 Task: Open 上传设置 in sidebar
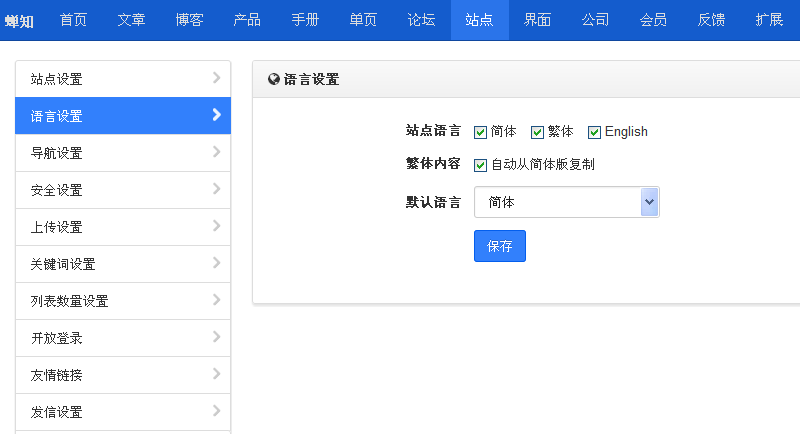click(x=123, y=227)
